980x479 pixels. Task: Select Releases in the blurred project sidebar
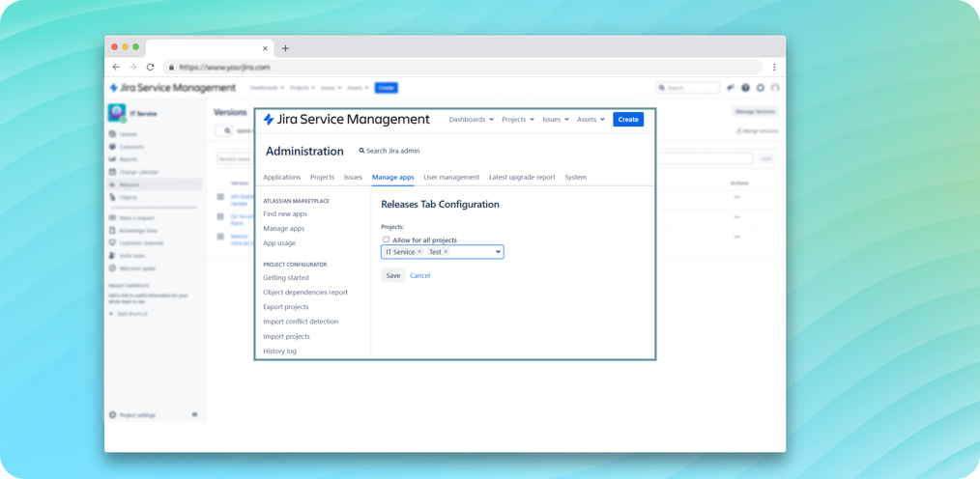[x=155, y=184]
